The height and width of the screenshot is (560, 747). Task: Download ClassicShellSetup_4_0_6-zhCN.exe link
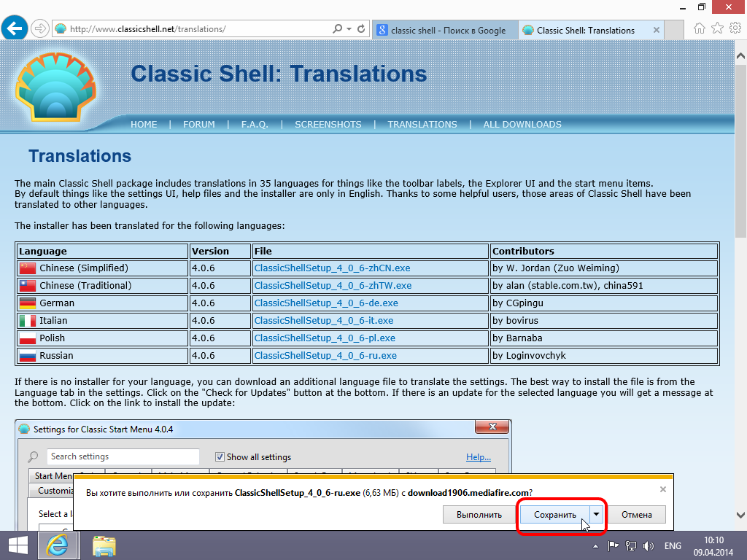[x=332, y=268]
